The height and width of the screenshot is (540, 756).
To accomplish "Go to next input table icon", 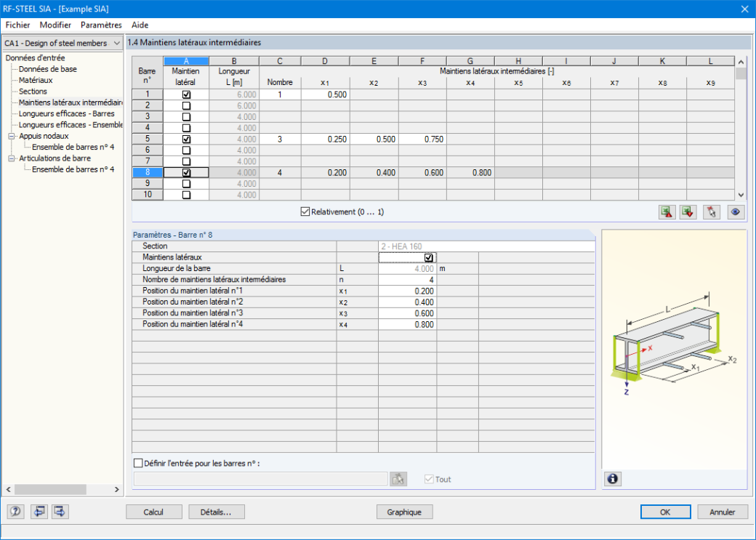I will 60,512.
